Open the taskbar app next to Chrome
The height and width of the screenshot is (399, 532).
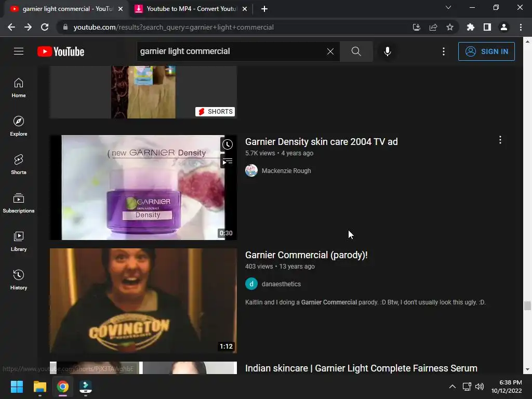point(85,387)
